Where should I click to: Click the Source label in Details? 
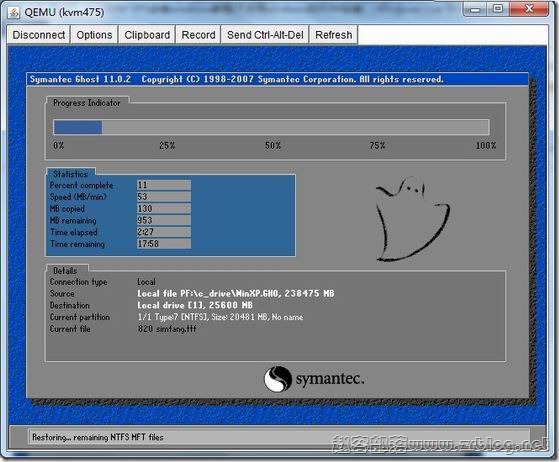pyautogui.click(x=62, y=294)
